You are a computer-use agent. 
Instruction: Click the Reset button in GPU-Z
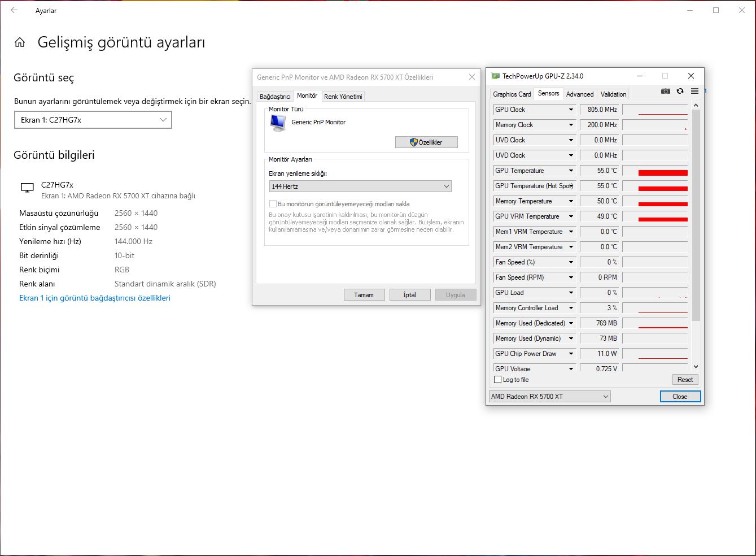685,380
